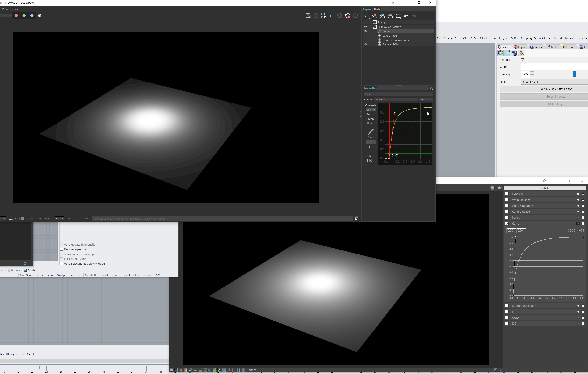Enable the White Balance checkbox
The width and height of the screenshot is (588, 374).
[x=507, y=200]
